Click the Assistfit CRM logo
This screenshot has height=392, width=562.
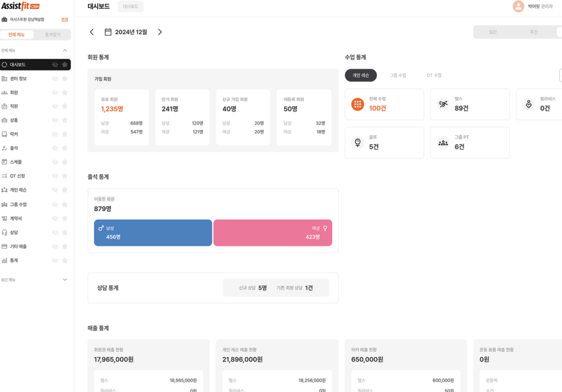(x=20, y=6)
